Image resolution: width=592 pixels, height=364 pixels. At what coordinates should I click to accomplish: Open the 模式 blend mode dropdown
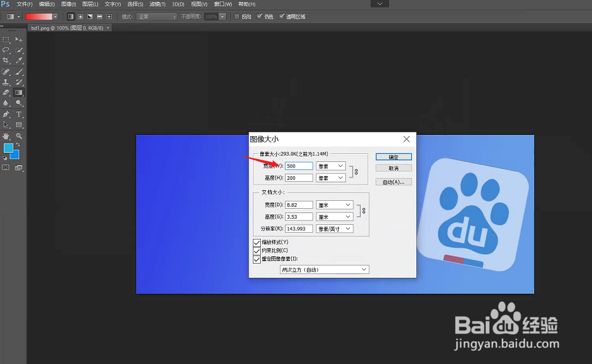[157, 17]
